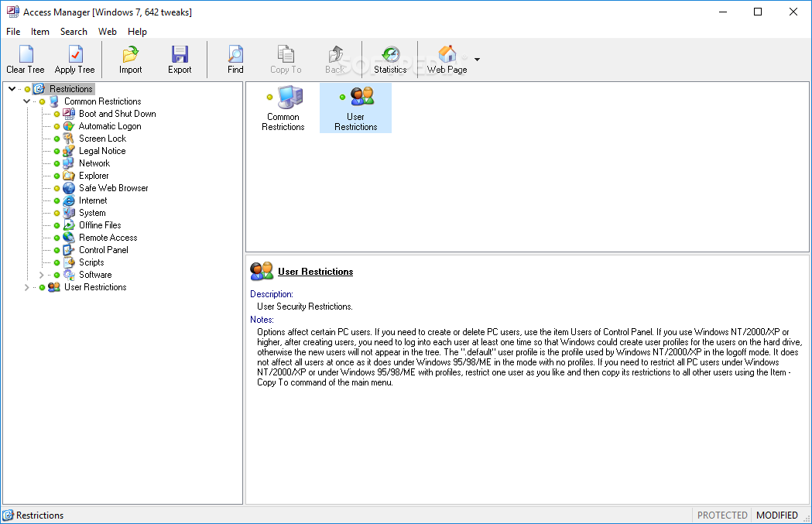Screen dimensions: 812x524
Task: Expand the Software tree node
Action: (42, 275)
